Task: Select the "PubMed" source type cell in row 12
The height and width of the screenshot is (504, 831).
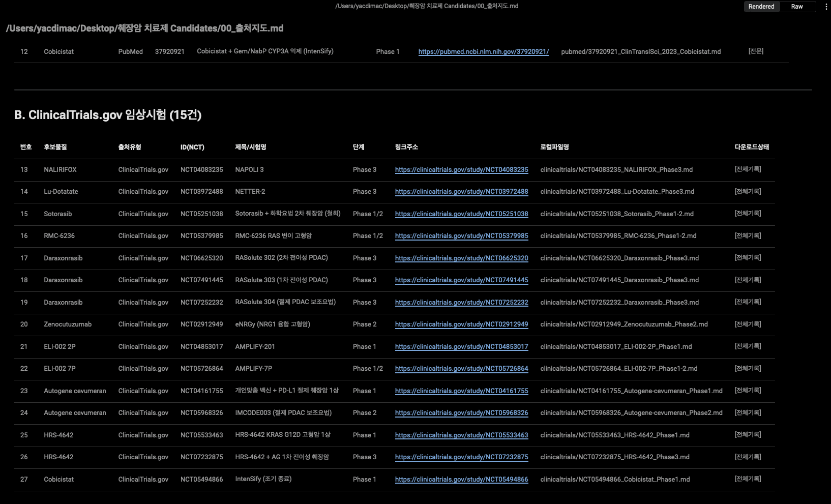Action: tap(131, 52)
